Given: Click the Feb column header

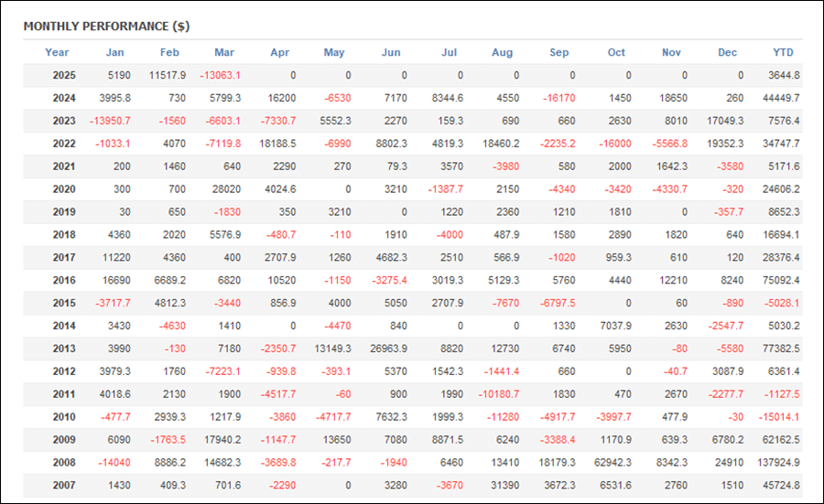Looking at the screenshot, I should (x=169, y=52).
